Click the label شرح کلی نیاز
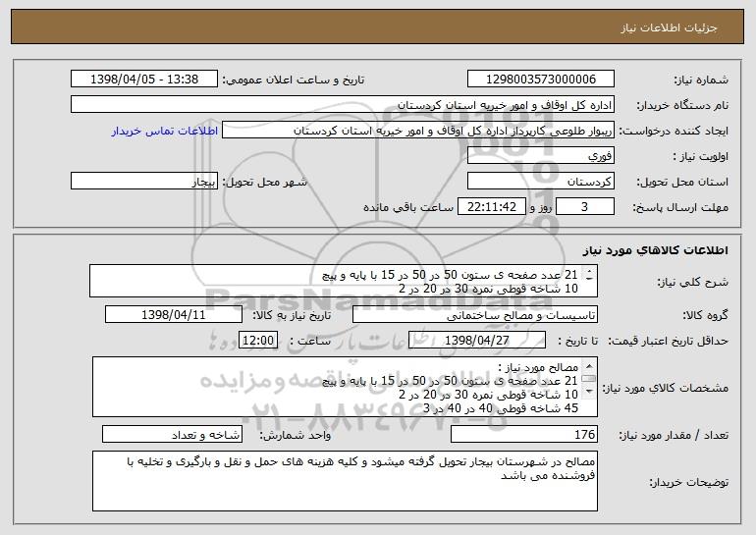This screenshot has height=535, width=756. tap(693, 282)
